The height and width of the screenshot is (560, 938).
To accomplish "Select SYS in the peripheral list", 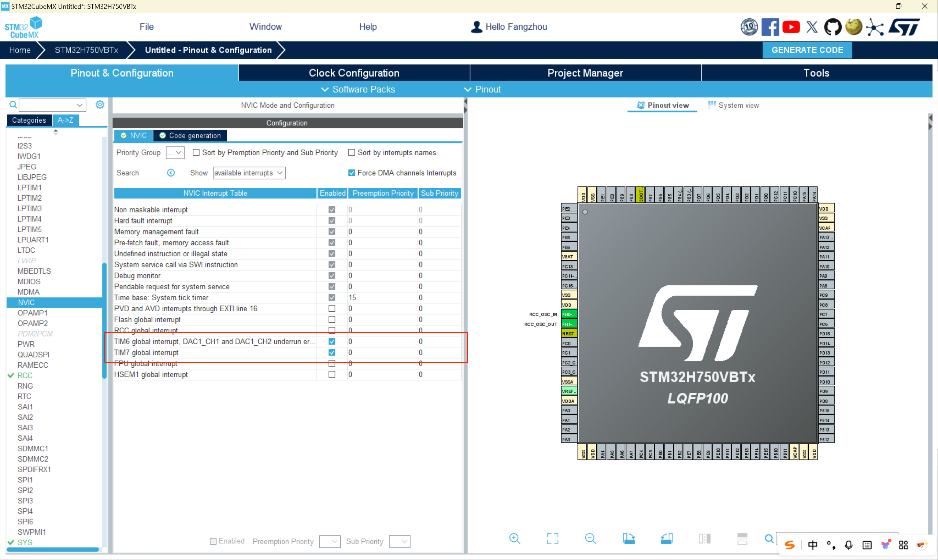I will pyautogui.click(x=25, y=542).
